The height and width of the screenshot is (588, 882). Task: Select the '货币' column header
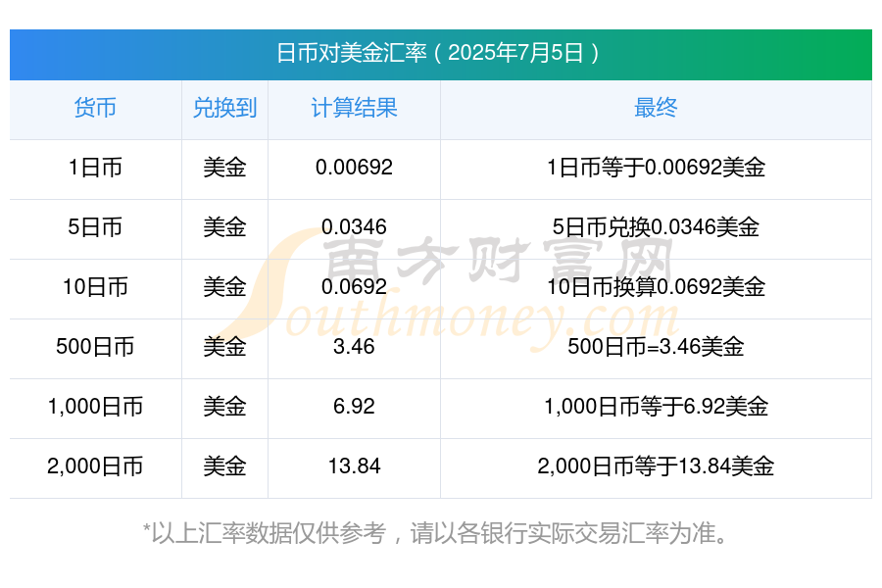coord(95,108)
